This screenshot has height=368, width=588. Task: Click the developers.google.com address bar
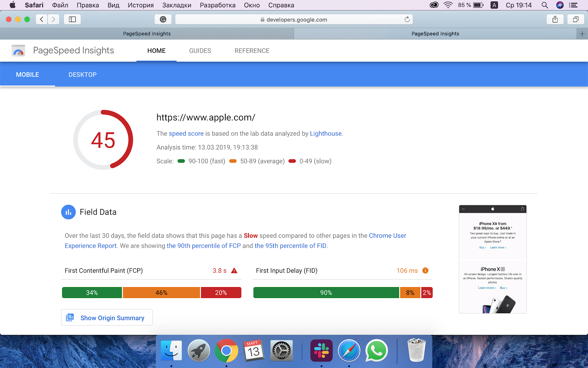[x=294, y=20]
